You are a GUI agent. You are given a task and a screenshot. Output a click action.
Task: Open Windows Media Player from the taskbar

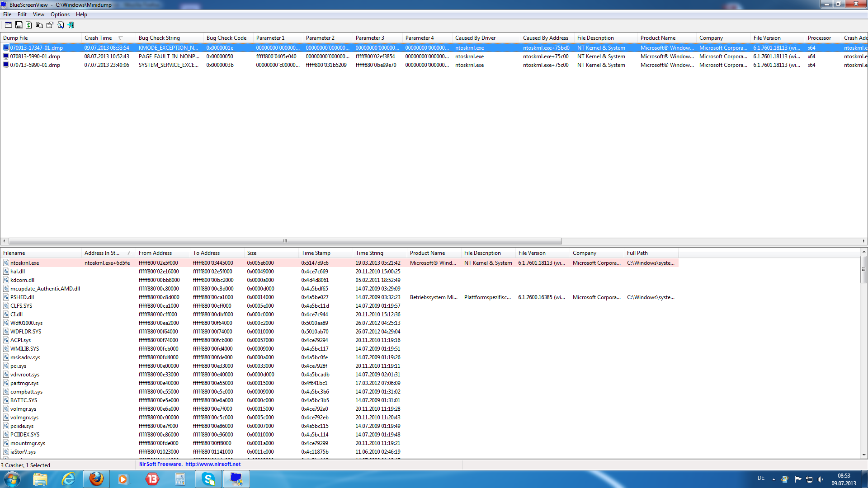123,479
